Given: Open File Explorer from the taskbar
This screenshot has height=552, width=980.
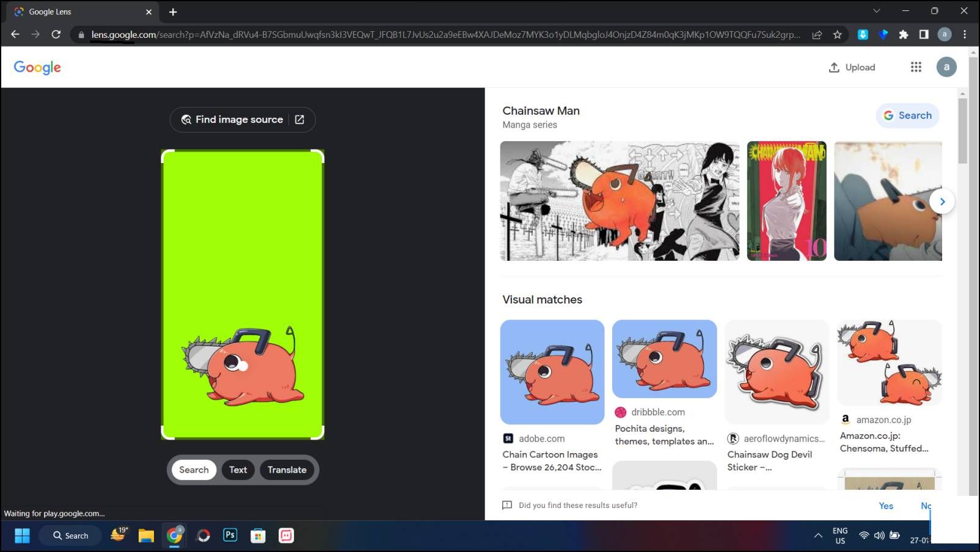Looking at the screenshot, I should 146,536.
